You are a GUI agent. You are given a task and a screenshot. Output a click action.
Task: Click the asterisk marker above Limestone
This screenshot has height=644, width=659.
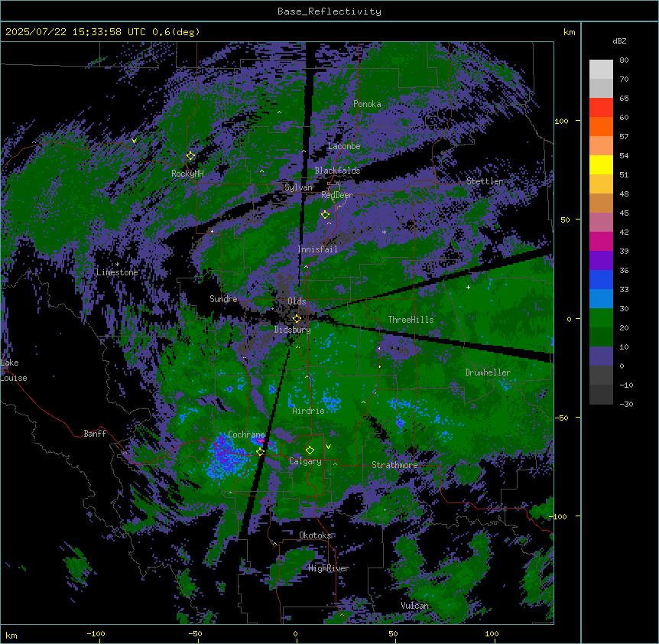[117, 265]
